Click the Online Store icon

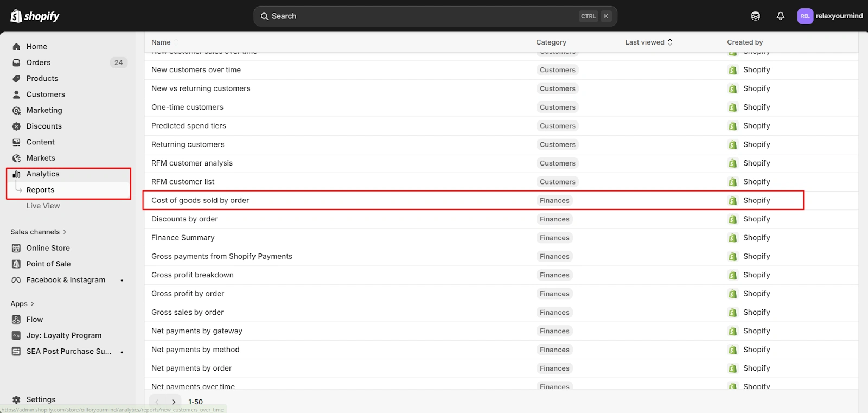click(16, 248)
